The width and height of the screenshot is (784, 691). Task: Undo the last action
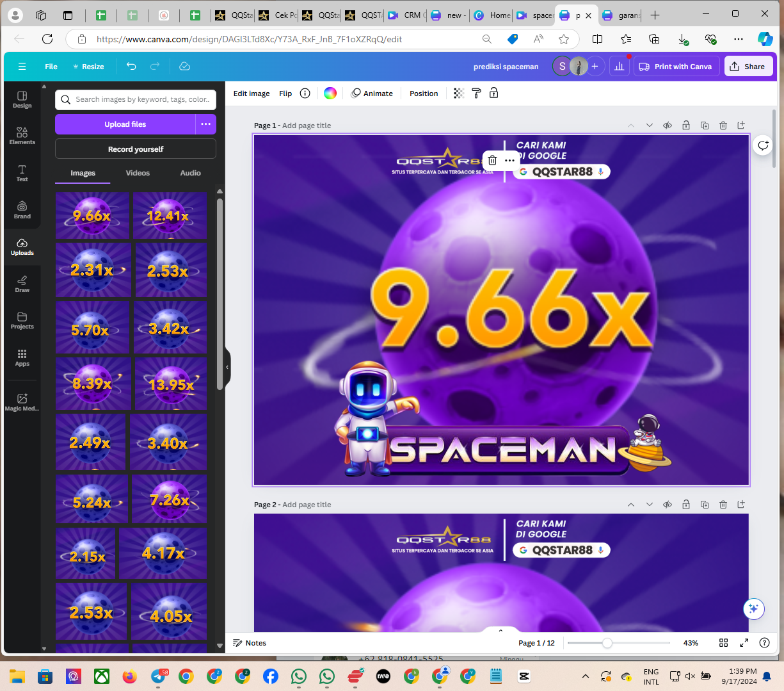(x=131, y=67)
